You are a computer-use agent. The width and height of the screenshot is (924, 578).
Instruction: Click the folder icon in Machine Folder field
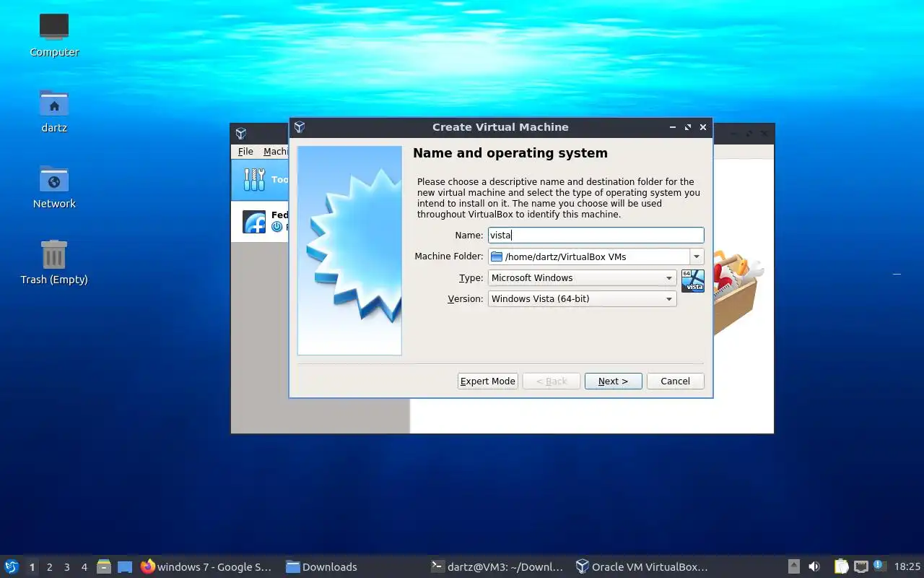click(x=497, y=256)
